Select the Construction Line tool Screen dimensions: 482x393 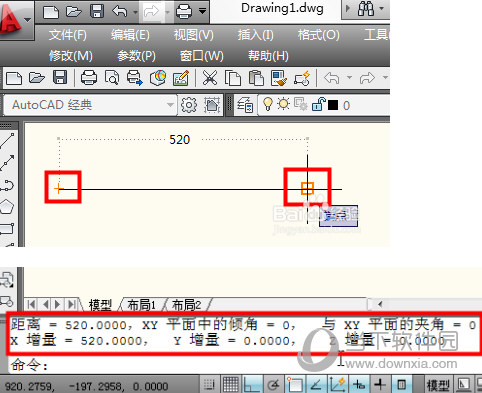click(x=7, y=163)
